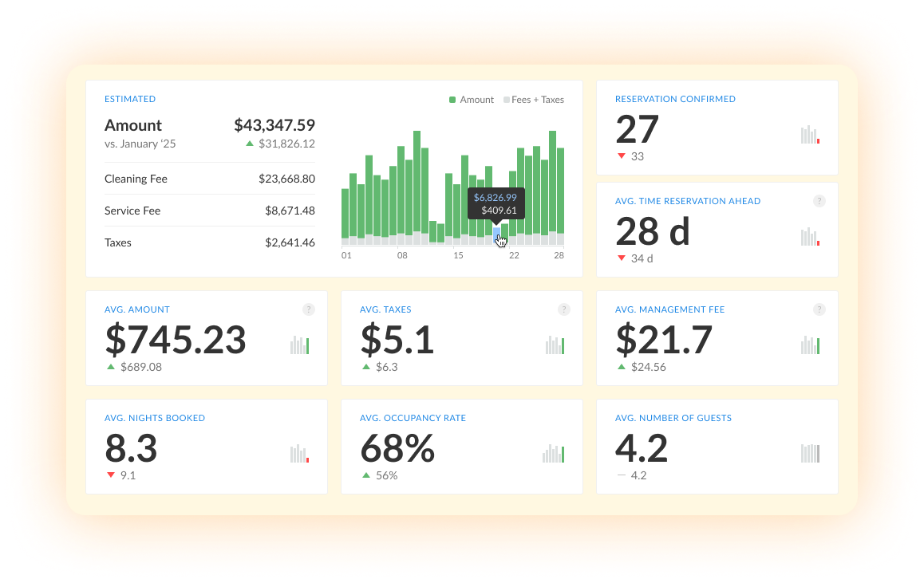The height and width of the screenshot is (583, 924).
Task: Open the help tooltip on Avg. Amount card
Action: (x=309, y=309)
